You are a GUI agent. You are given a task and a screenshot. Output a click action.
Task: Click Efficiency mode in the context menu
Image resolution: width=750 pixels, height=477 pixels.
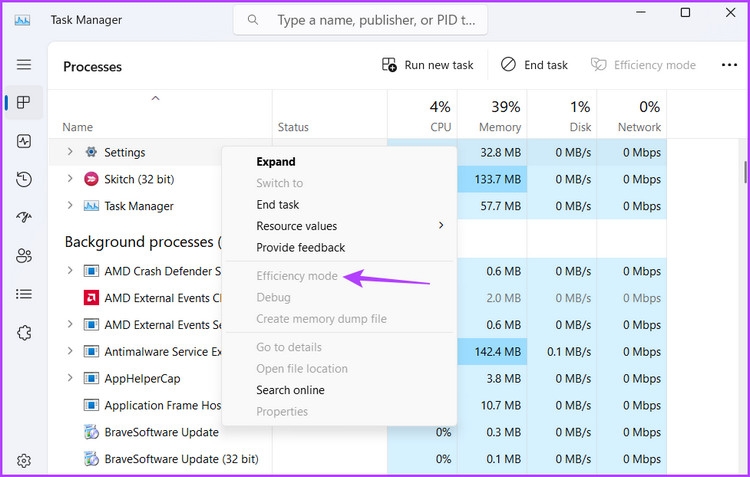tap(339, 276)
